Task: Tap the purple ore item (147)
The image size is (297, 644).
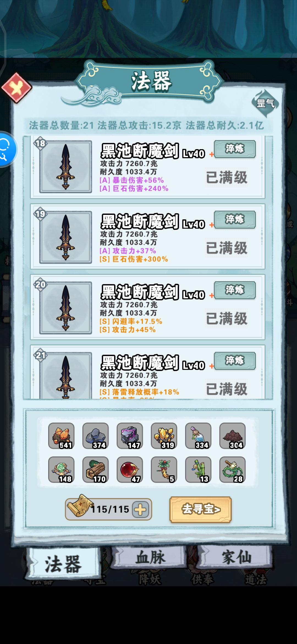Action: [130, 436]
